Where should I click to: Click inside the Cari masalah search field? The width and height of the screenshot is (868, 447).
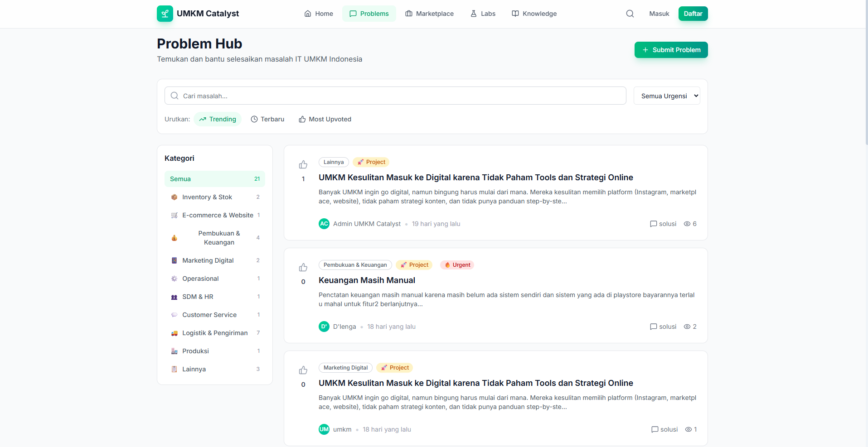click(395, 96)
